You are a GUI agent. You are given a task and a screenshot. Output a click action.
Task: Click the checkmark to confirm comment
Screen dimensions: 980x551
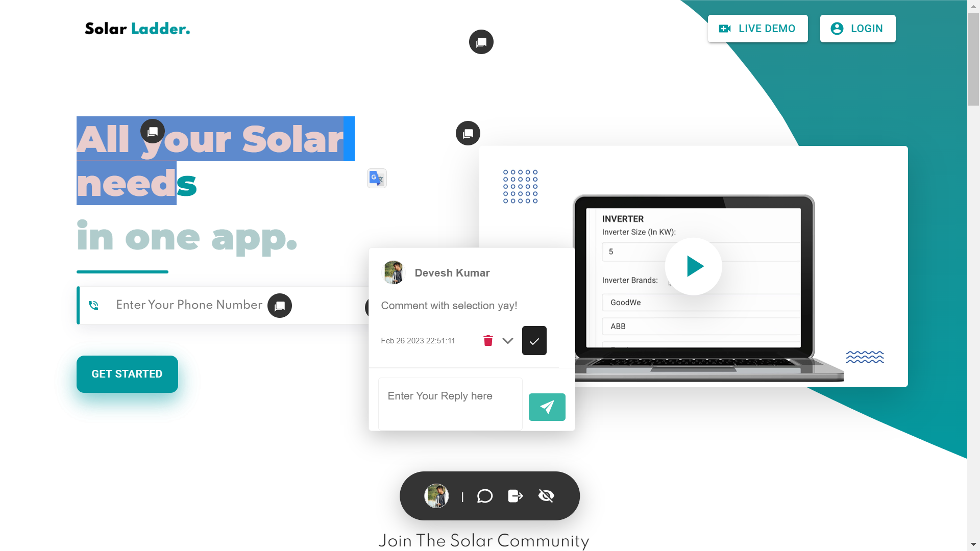pyautogui.click(x=534, y=340)
